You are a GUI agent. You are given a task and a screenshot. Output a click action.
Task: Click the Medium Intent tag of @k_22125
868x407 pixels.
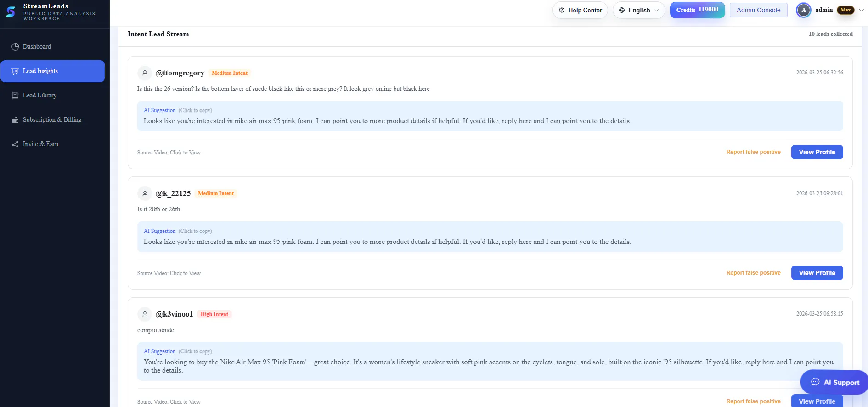(x=216, y=193)
